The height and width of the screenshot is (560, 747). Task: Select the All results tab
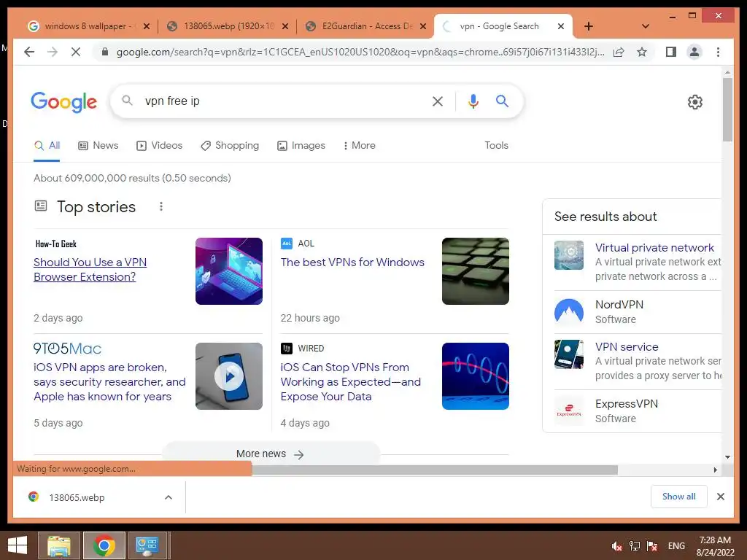[47, 145]
